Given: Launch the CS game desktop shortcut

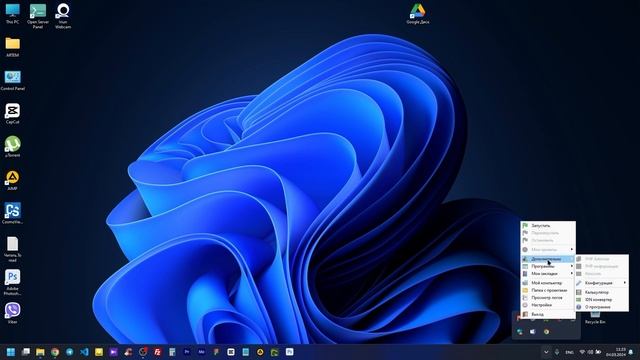Looking at the screenshot, I should coord(13,213).
